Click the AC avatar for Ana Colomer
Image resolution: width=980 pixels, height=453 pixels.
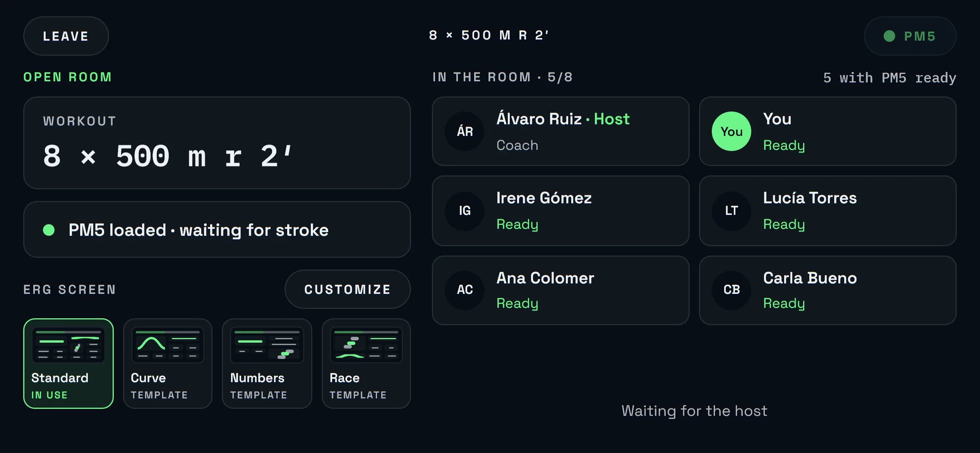point(464,290)
